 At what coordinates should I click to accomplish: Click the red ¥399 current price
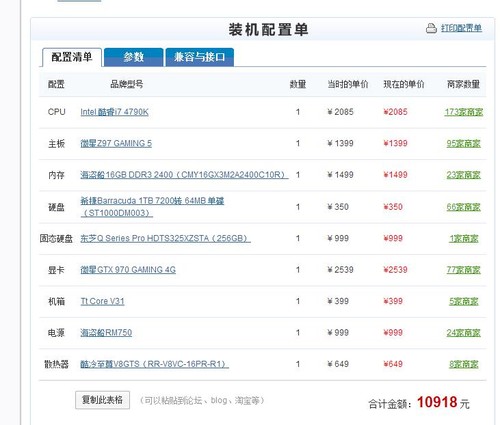(393, 301)
